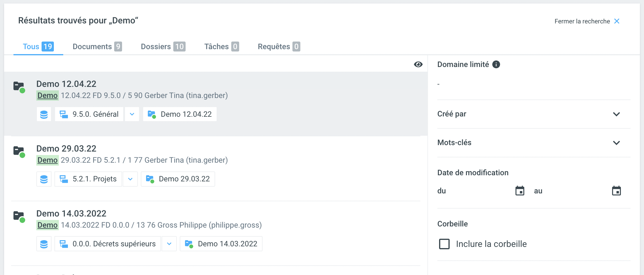Click the dossier icon beside Demo 14.03.2022 title
Viewport: 644px width, 275px height.
tap(19, 216)
